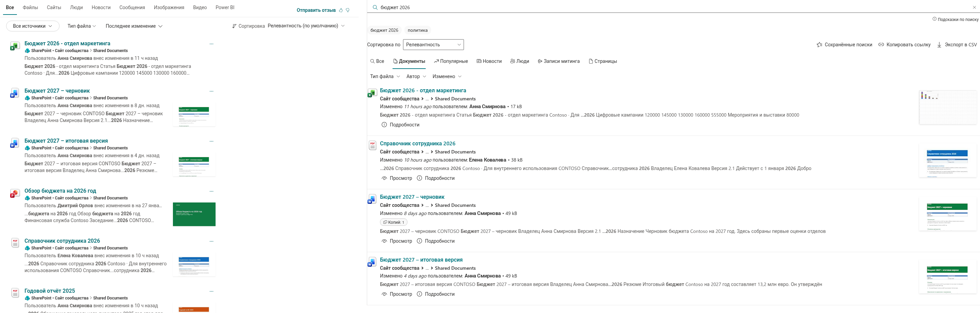
Task: Open Сортировка по Релевантность combo box
Action: [x=433, y=45]
